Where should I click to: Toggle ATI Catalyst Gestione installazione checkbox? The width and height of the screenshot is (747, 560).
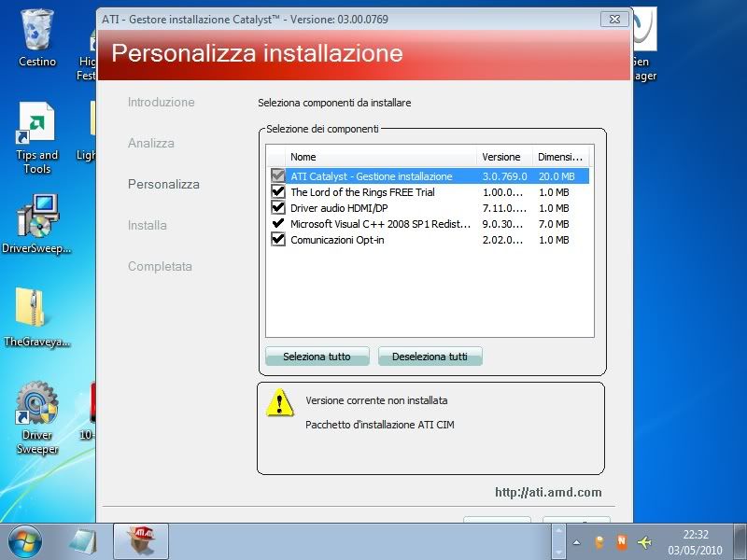pyautogui.click(x=277, y=175)
